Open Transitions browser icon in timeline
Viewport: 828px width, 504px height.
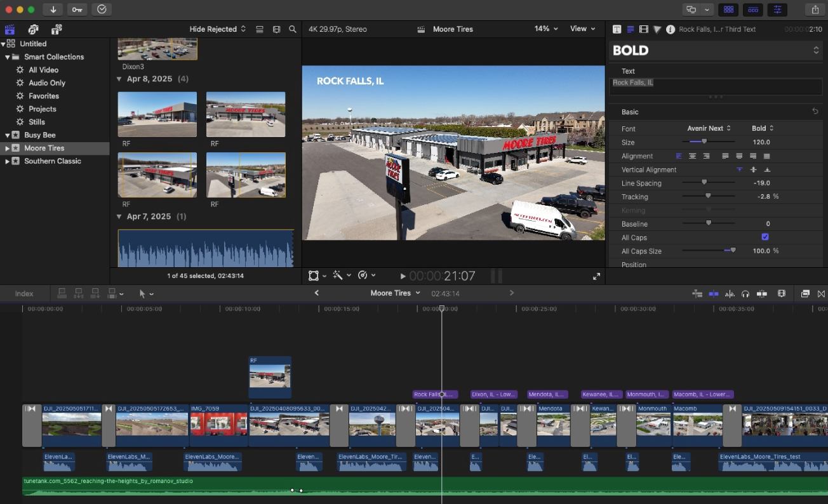[822, 294]
